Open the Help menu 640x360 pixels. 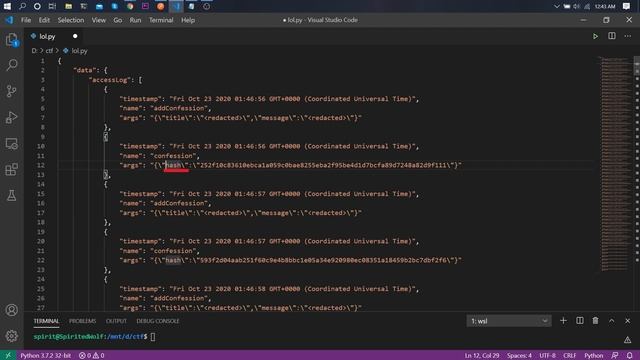point(188,20)
